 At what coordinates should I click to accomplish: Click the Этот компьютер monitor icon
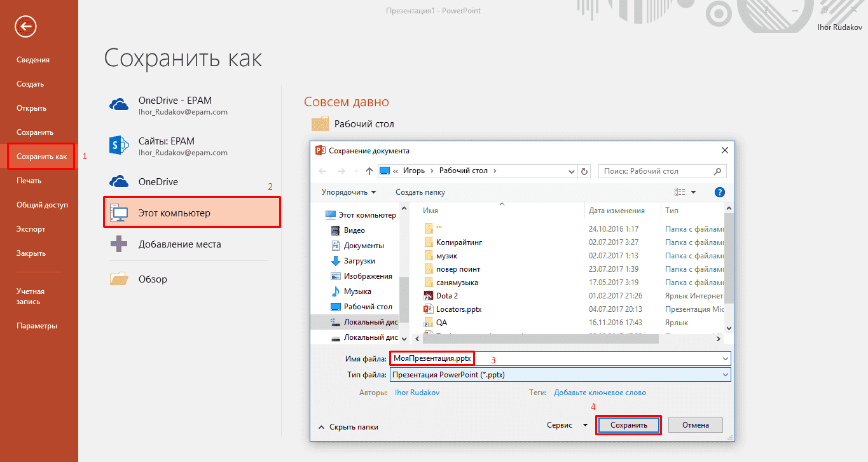tap(120, 213)
